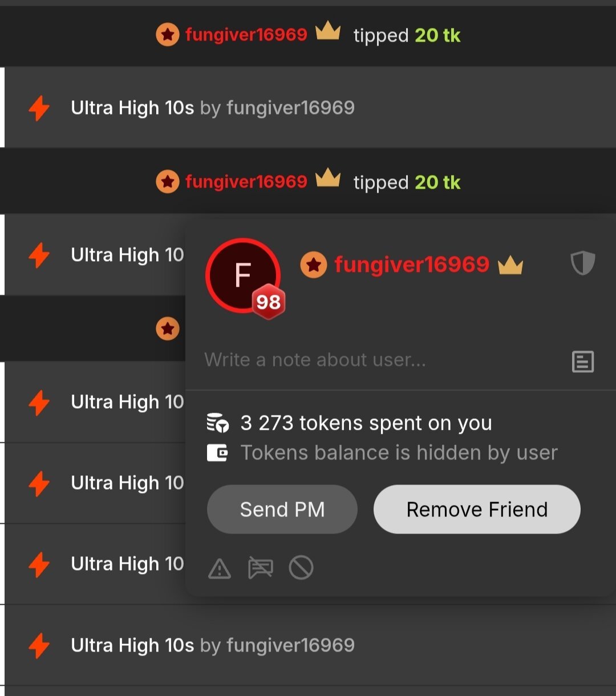This screenshot has height=696, width=616.
Task: Click fungiver16969 in the top tip message
Action: tap(246, 35)
